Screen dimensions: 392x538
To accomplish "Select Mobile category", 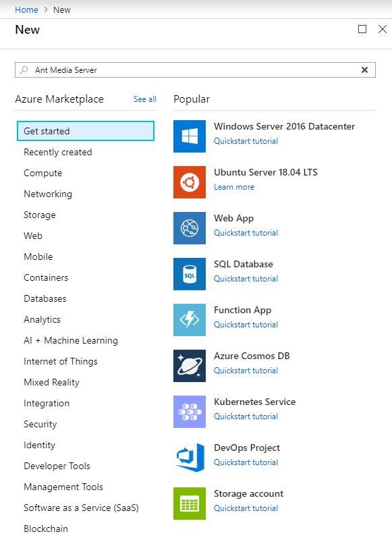I will pyautogui.click(x=38, y=257).
